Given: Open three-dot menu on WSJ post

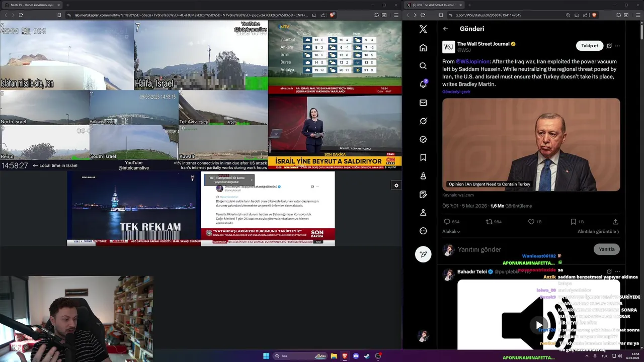Looking at the screenshot, I should [x=617, y=46].
